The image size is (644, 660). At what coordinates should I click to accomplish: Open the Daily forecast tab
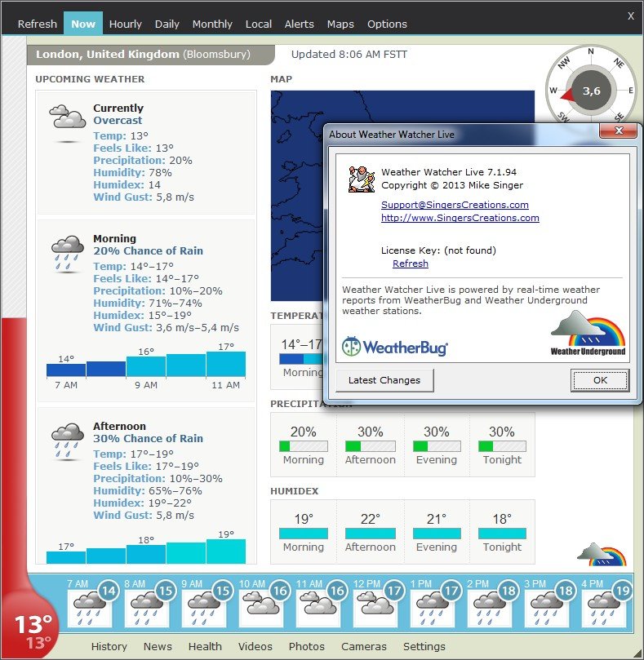point(167,24)
